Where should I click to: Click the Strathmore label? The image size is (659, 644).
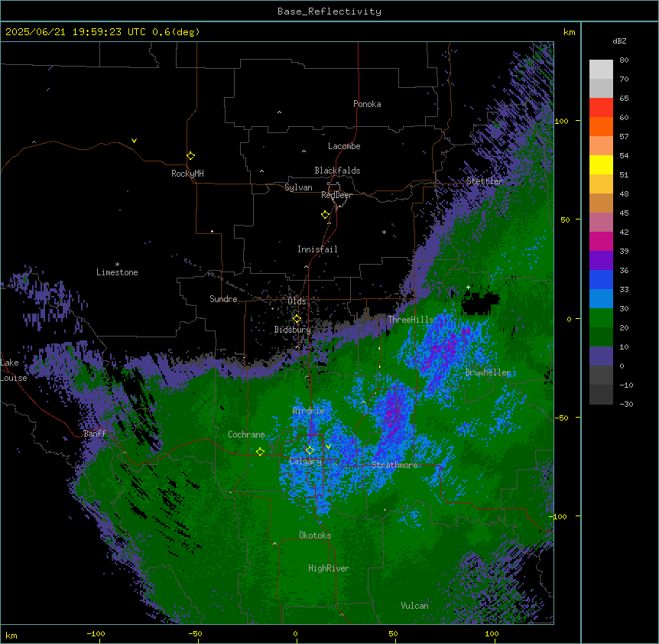(x=394, y=465)
